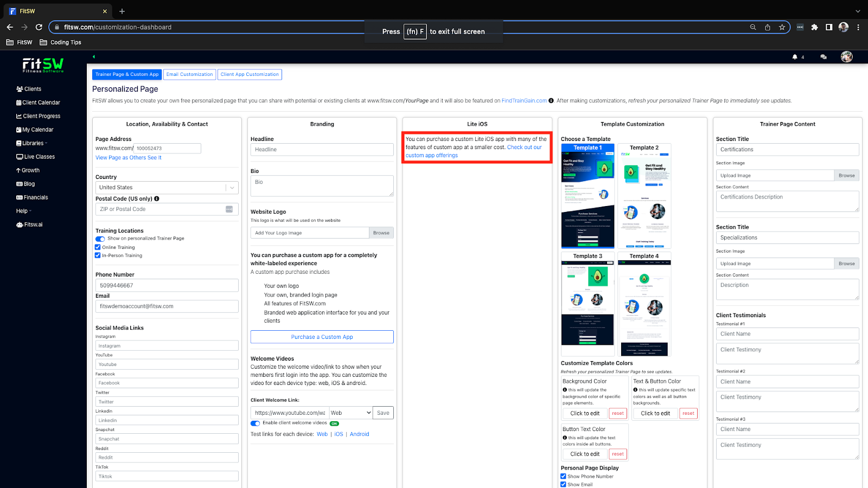
Task: Open the chat messages icon
Action: tap(824, 57)
